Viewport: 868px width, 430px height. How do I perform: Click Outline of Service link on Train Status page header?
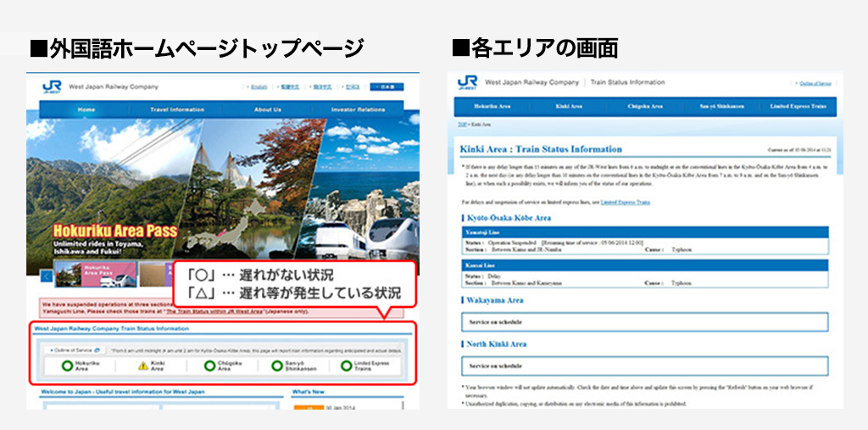(x=815, y=84)
